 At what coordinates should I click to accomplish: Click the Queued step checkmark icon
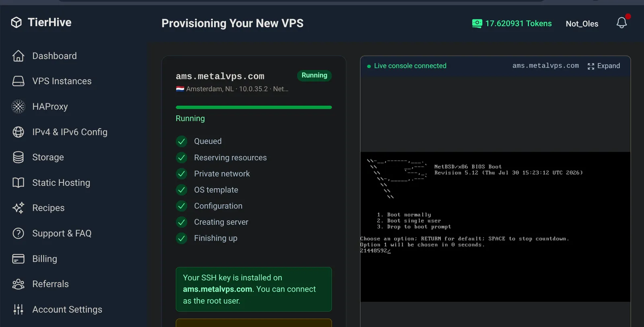point(182,141)
